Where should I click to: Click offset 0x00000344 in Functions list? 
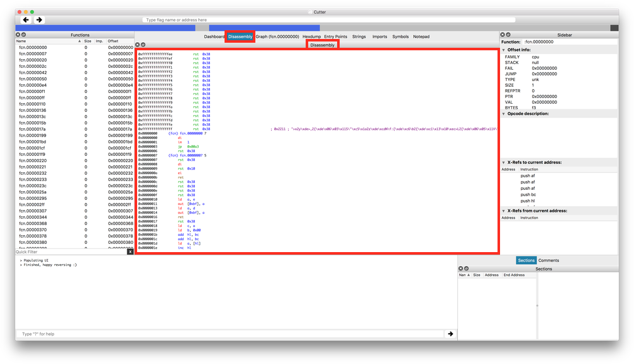tap(120, 218)
